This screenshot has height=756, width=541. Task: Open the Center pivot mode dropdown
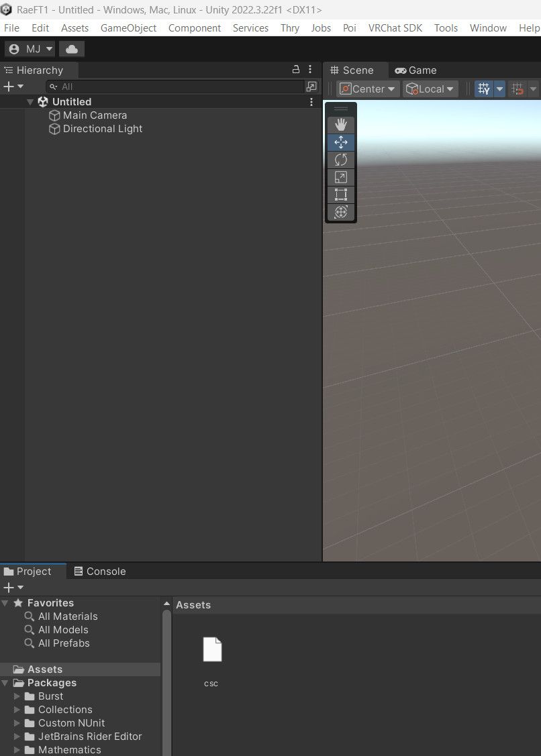click(x=367, y=89)
